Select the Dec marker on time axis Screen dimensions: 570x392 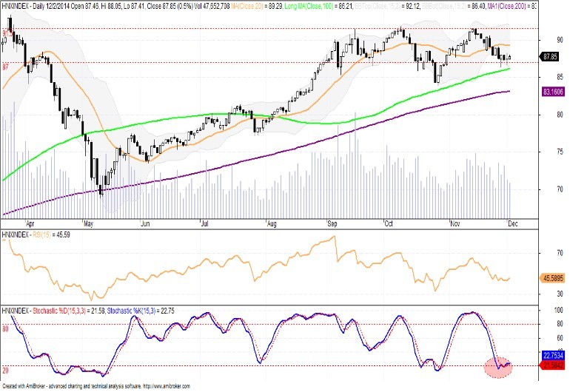pyautogui.click(x=512, y=221)
